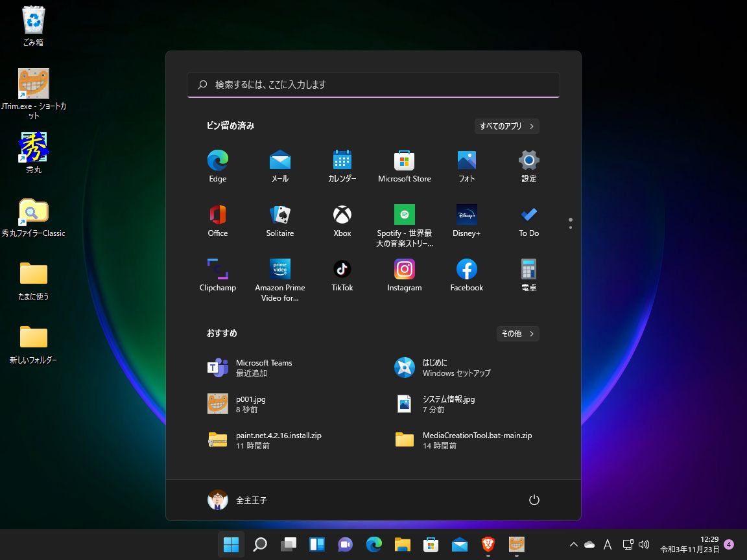Click the Start menu search field
The image size is (747, 560).
point(373,85)
